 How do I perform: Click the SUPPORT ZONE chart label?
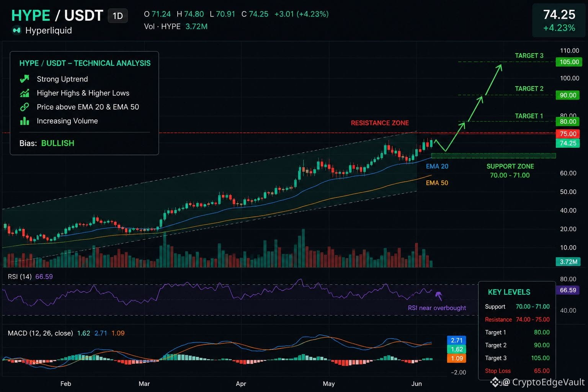coord(510,166)
